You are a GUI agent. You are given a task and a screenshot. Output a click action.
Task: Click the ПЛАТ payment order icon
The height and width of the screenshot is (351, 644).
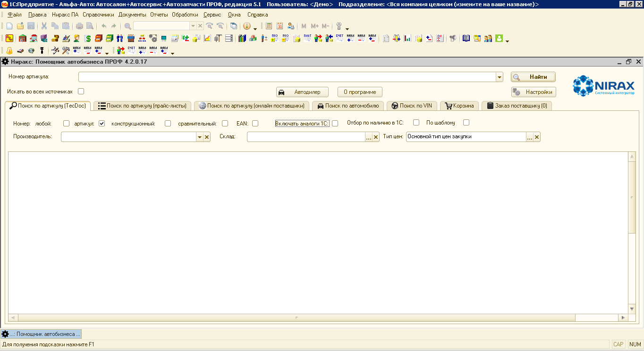click(307, 38)
